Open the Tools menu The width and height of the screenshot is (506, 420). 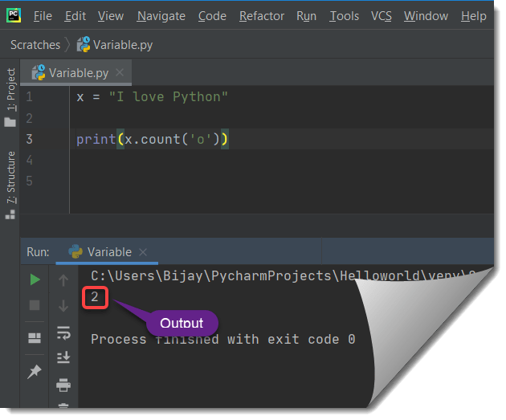point(344,16)
